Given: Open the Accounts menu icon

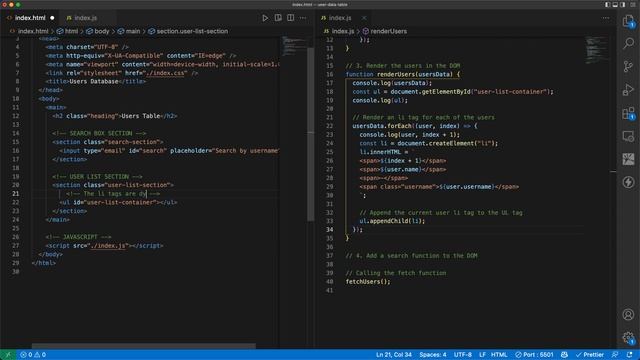Looking at the screenshot, I should point(629,314).
